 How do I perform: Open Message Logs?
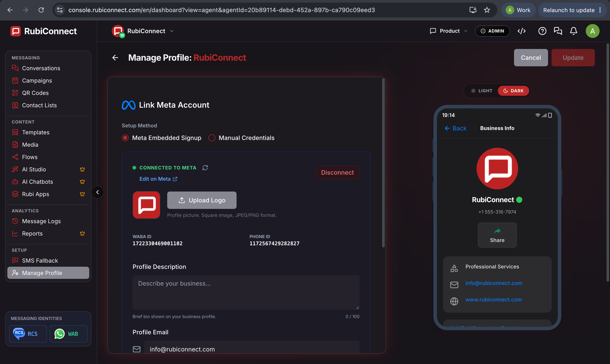pos(48,221)
